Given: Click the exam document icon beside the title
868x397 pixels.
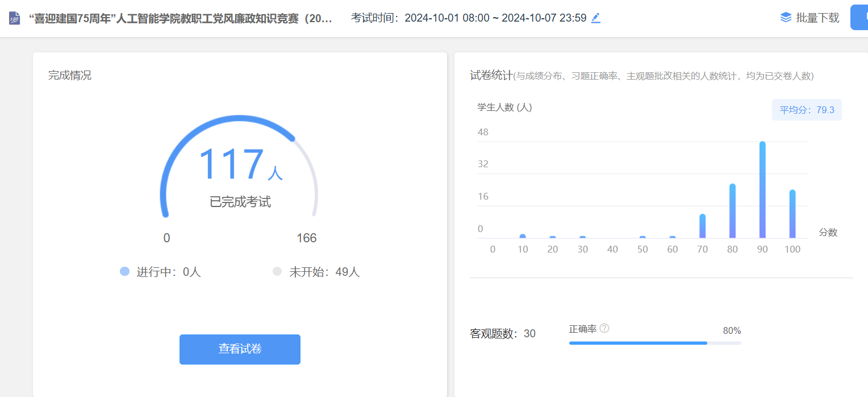Looking at the screenshot, I should click(14, 18).
